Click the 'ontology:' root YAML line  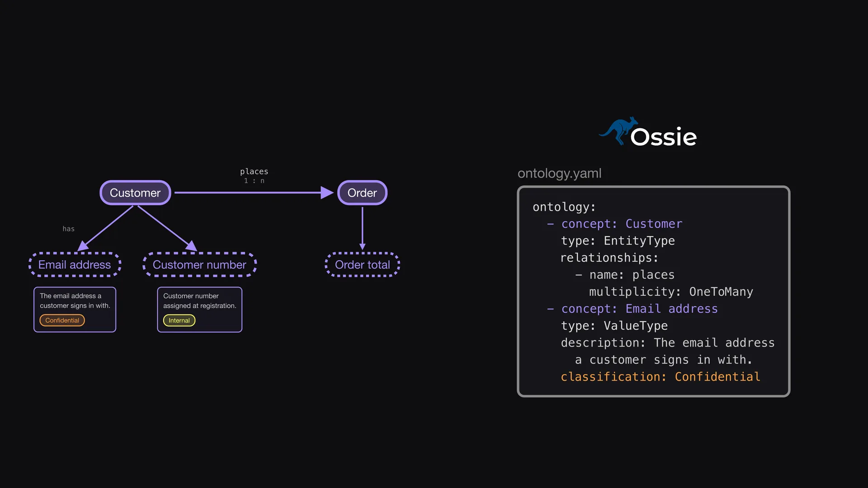point(564,207)
